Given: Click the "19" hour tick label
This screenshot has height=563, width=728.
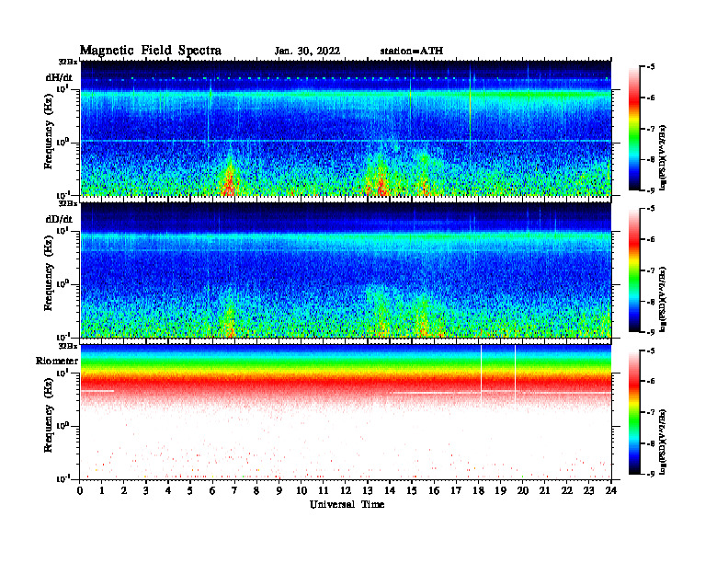Looking at the screenshot, I should pyautogui.click(x=500, y=491).
